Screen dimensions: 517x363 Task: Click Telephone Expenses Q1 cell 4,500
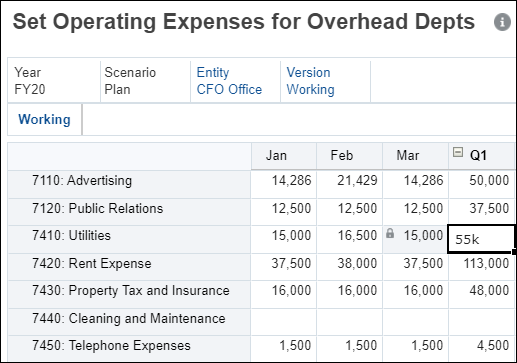coord(482,348)
